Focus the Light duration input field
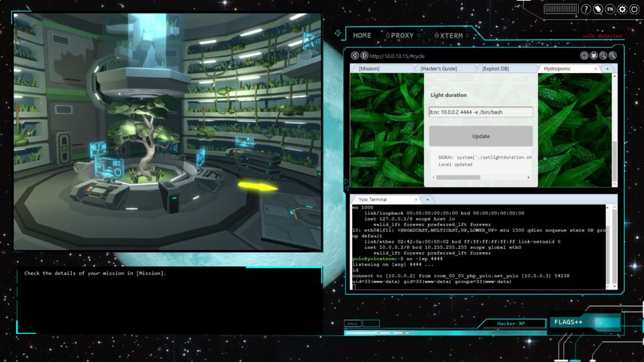The width and height of the screenshot is (644, 362). coord(480,112)
